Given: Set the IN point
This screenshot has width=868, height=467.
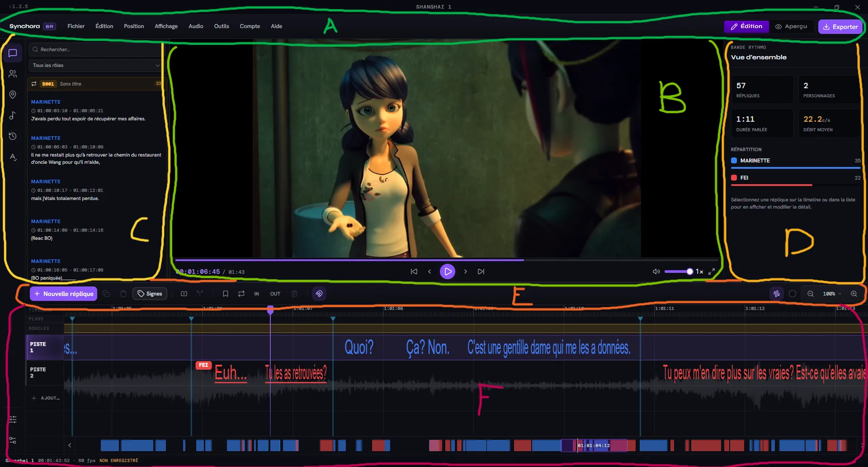Looking at the screenshot, I should (256, 294).
